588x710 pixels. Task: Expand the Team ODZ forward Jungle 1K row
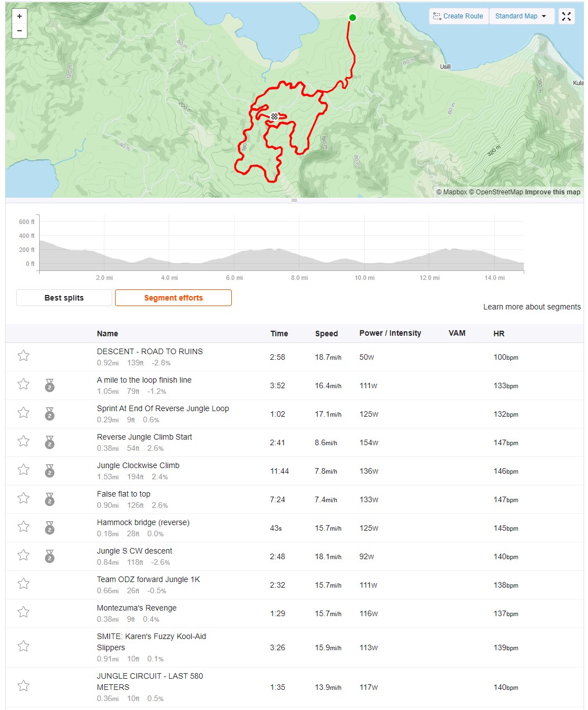[294, 584]
